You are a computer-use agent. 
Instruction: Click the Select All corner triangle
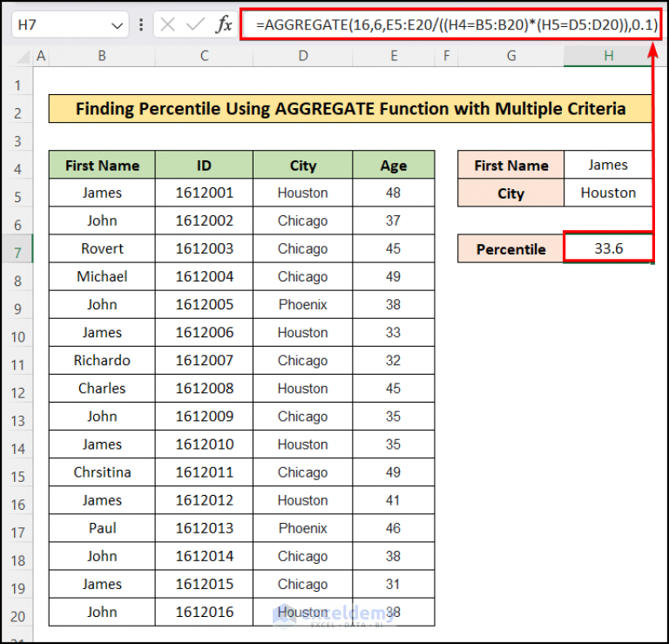[x=23, y=57]
